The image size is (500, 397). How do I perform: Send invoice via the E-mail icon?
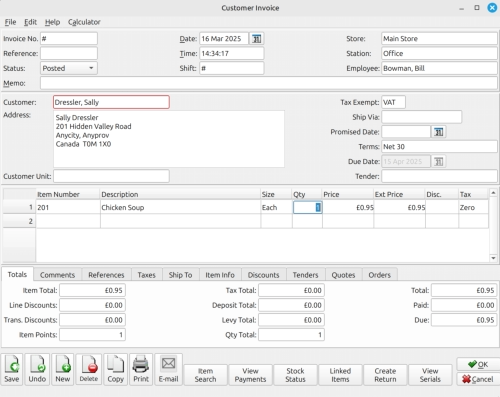[168, 369]
